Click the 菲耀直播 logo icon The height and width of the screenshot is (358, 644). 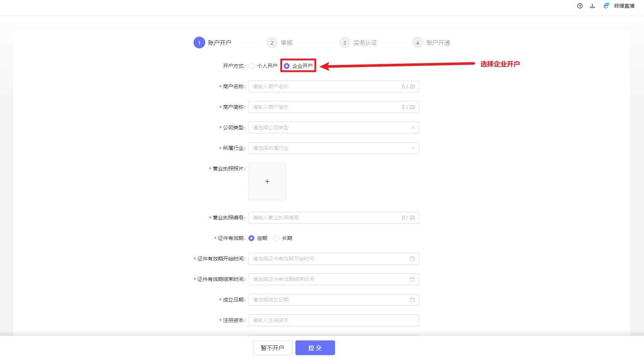[607, 6]
